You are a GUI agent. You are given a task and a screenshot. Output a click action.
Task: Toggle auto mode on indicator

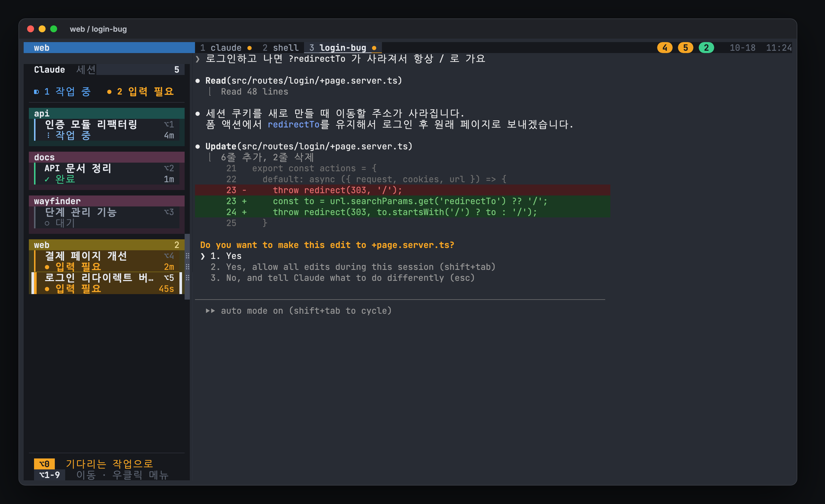point(299,311)
